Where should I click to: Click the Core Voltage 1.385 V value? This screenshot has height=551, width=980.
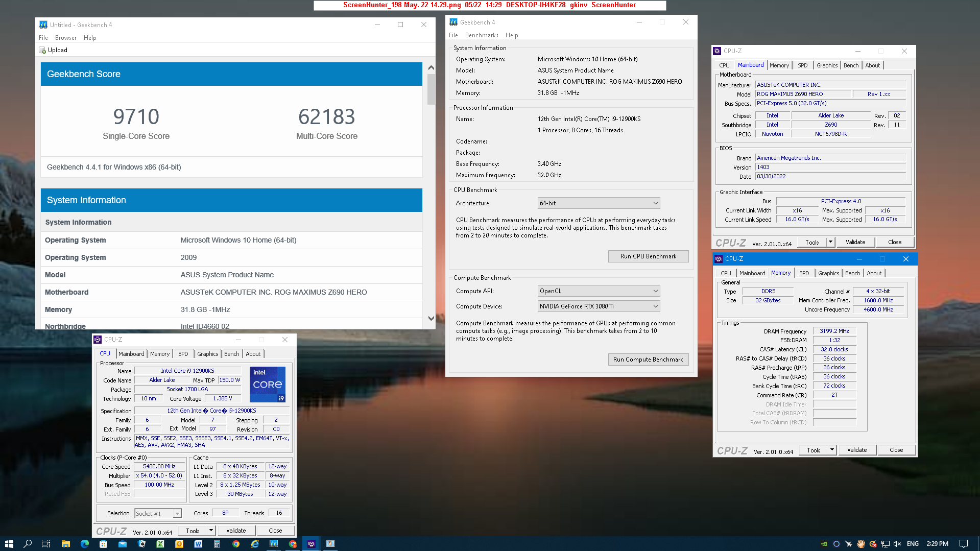pyautogui.click(x=223, y=399)
